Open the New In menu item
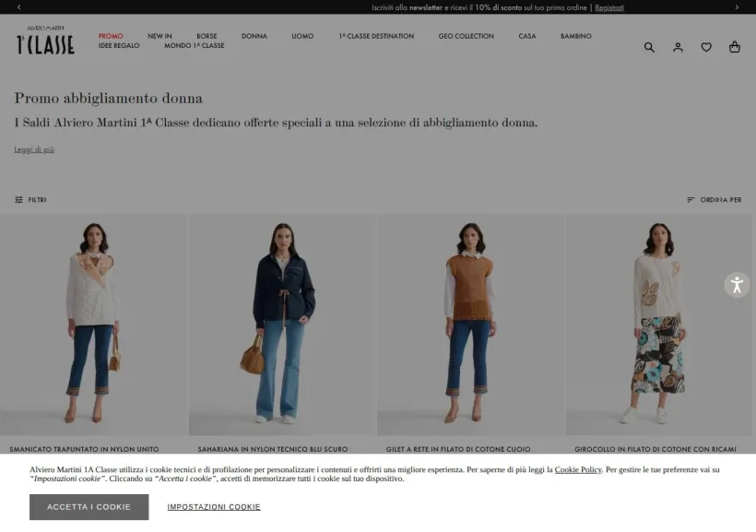Viewport: 756px width, 532px height. tap(159, 36)
